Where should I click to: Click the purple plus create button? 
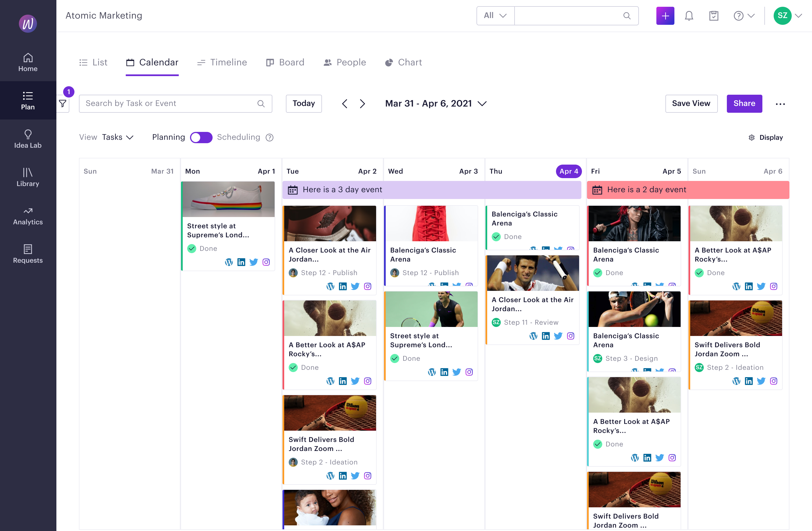coord(665,16)
